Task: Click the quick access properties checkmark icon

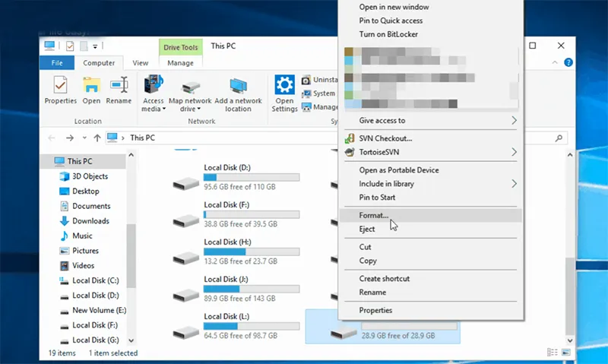Action: pos(70,46)
